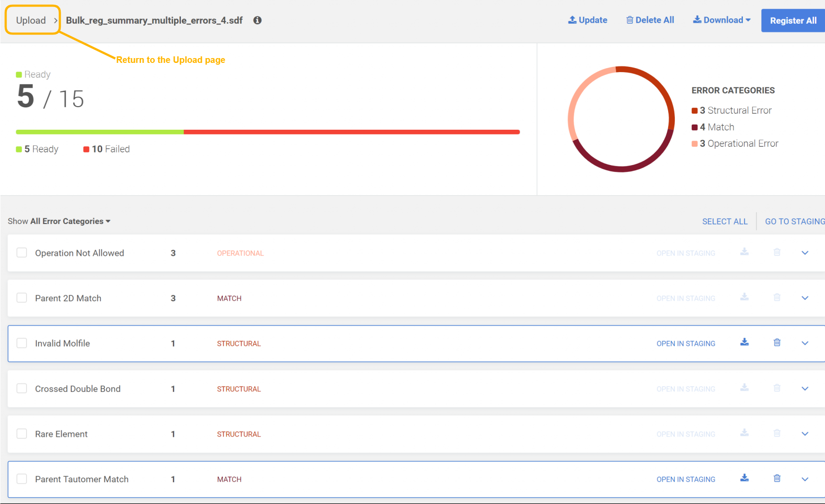This screenshot has height=504, width=825.
Task: Click download icon for Rare Element row
Action: pos(745,433)
